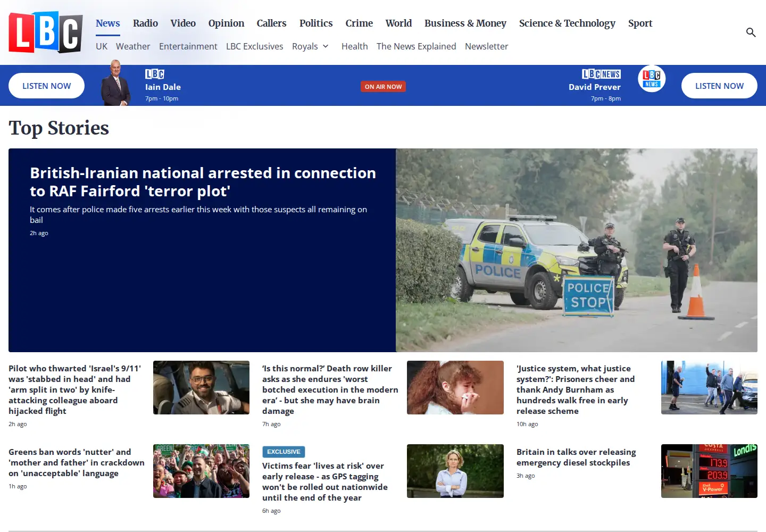Viewport: 766px width, 532px height.
Task: Open the prisoners cheer Andy Burnham story
Action: [576, 389]
